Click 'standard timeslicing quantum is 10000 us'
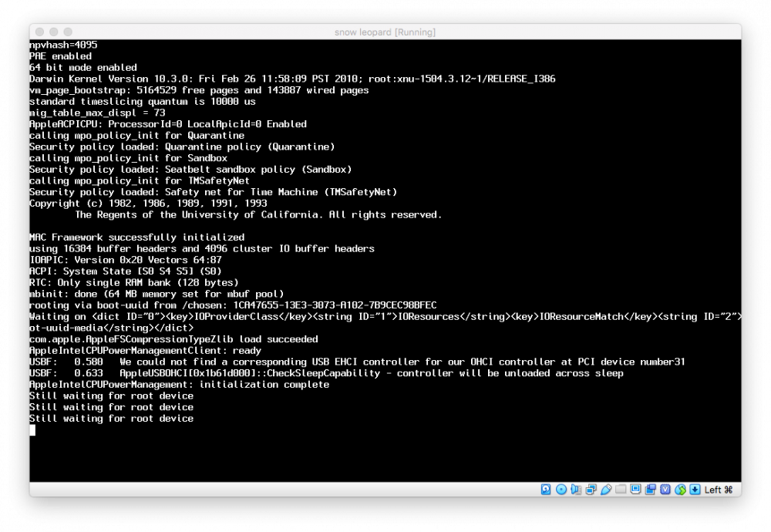 tap(143, 101)
